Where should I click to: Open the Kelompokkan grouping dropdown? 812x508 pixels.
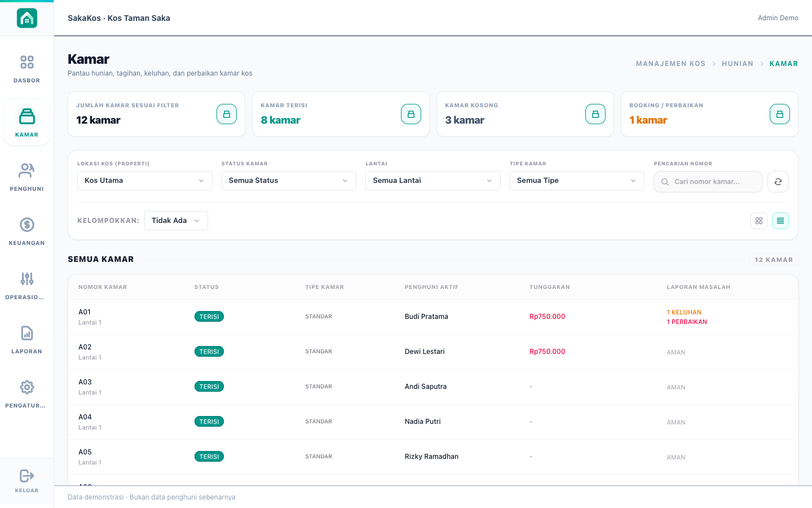pyautogui.click(x=176, y=221)
